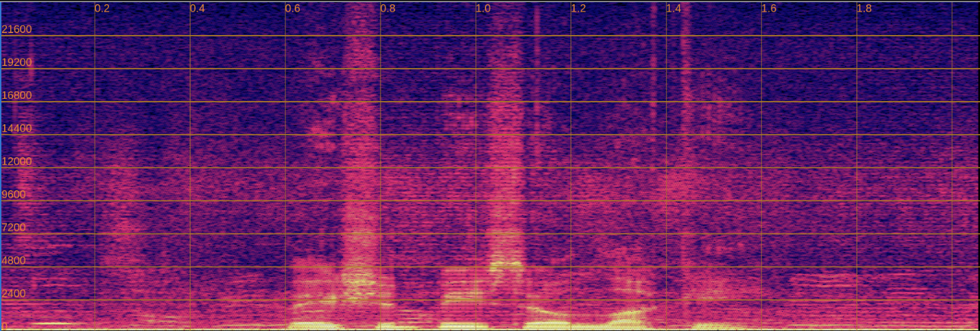This screenshot has height=331, width=980.
Task: Select the 0 frequency baseline label
Action: (5, 326)
